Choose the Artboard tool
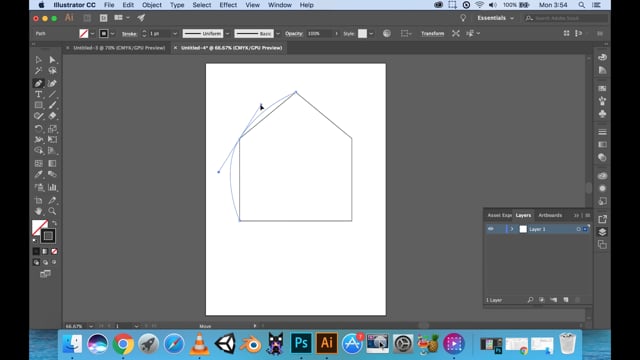The width and height of the screenshot is (640, 360). click(38, 200)
